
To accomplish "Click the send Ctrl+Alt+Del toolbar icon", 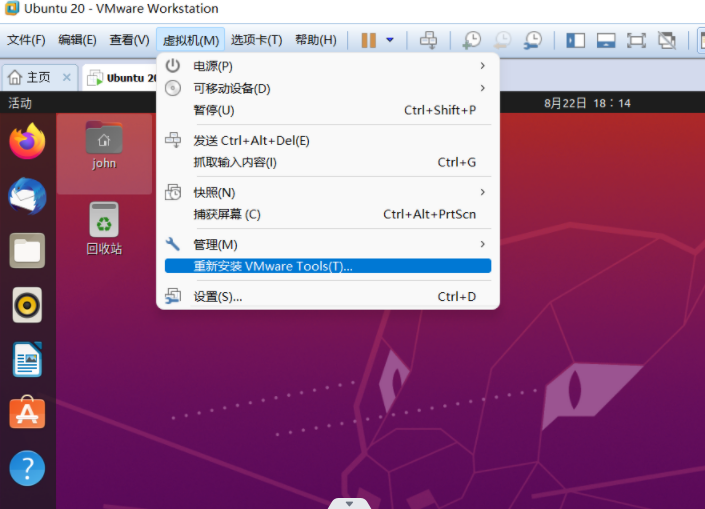I will click(428, 40).
